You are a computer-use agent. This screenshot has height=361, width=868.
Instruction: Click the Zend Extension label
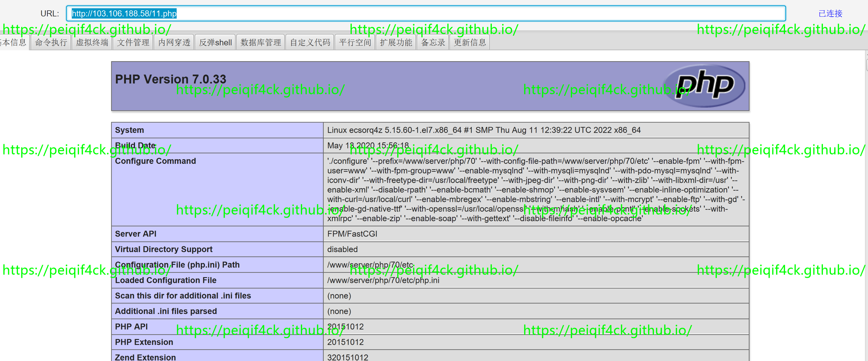[145, 357]
